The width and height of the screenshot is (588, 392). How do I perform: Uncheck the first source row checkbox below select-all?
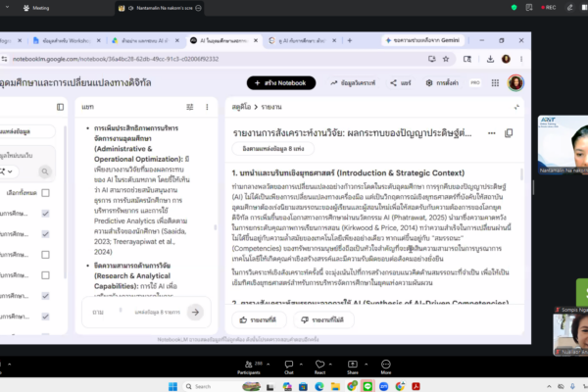[45, 214]
